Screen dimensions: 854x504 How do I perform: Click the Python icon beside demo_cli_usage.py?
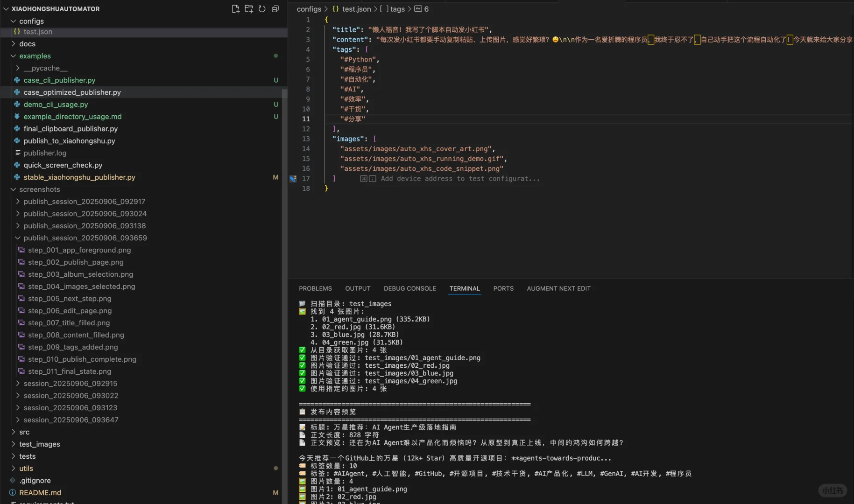coord(17,105)
